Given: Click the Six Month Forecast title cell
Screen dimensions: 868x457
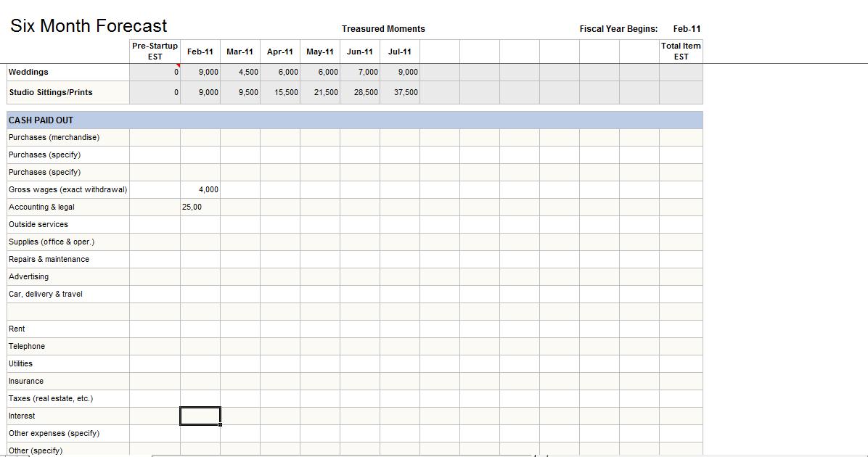Looking at the screenshot, I should (89, 25).
